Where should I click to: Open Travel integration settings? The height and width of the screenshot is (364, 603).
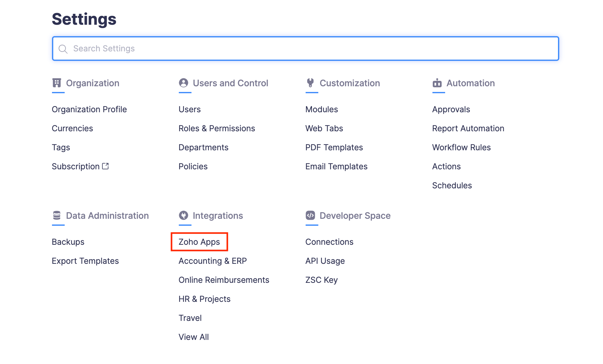[190, 318]
